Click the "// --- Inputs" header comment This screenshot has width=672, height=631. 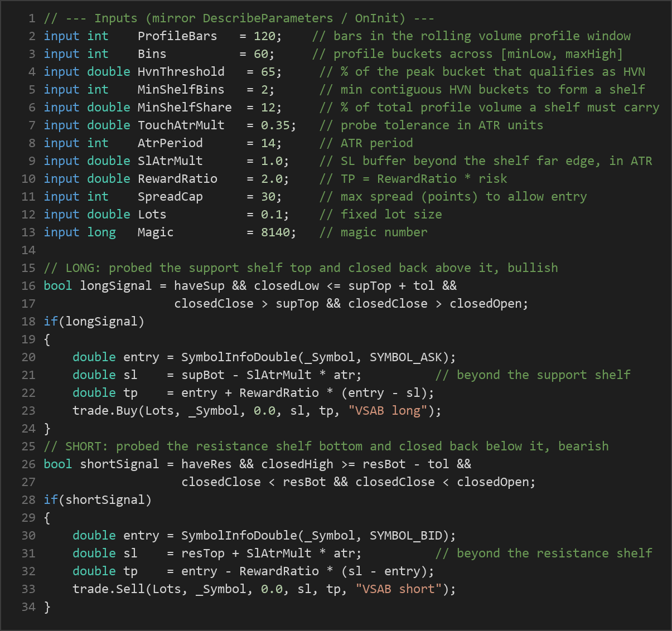tap(239, 18)
